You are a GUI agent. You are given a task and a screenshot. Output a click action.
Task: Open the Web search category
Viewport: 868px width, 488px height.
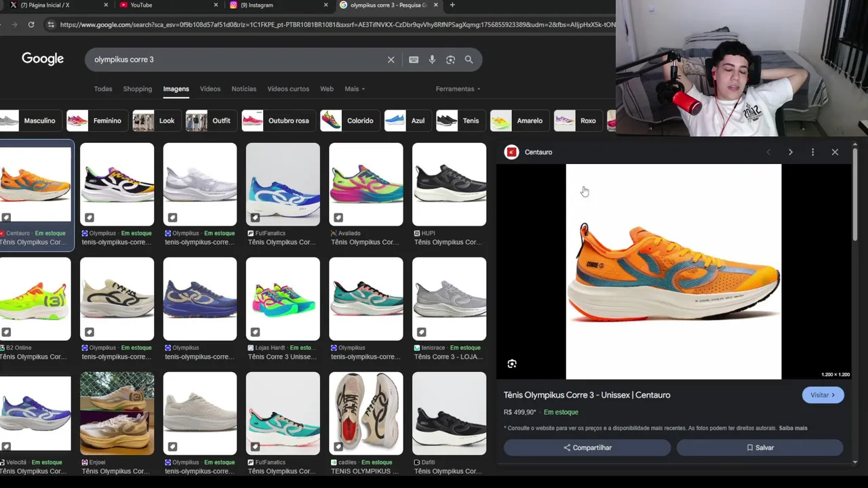(x=327, y=89)
